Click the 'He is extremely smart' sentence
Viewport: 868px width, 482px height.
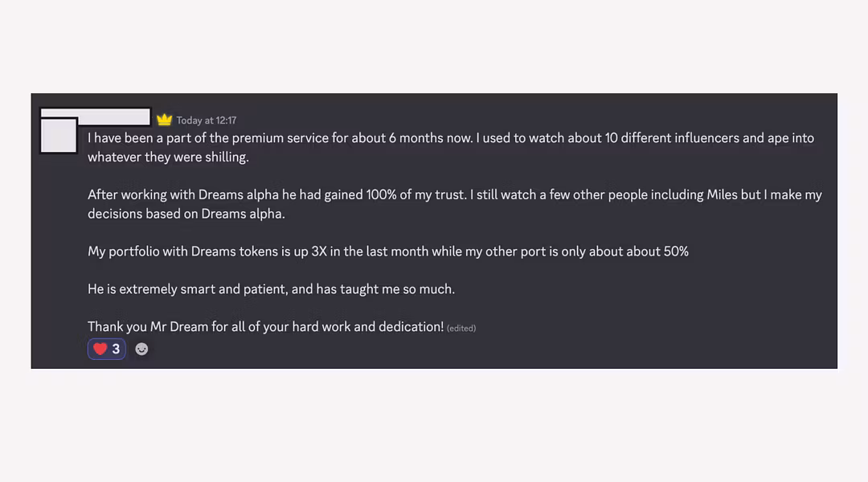pyautogui.click(x=272, y=289)
